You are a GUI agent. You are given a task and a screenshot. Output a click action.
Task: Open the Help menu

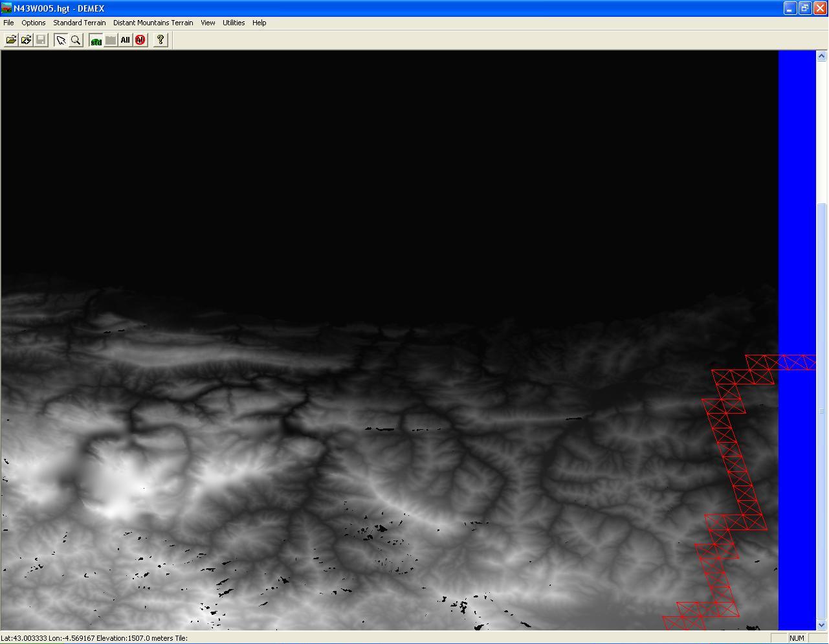click(259, 23)
